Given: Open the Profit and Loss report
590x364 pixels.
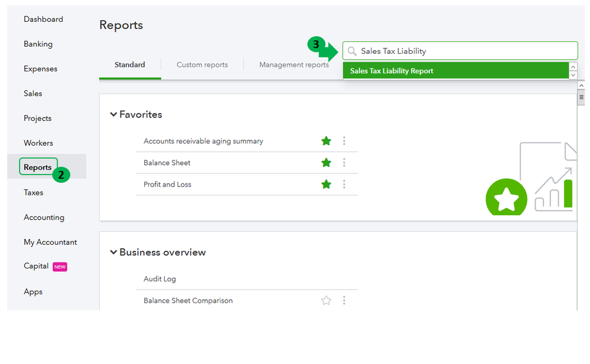Looking at the screenshot, I should pyautogui.click(x=167, y=185).
